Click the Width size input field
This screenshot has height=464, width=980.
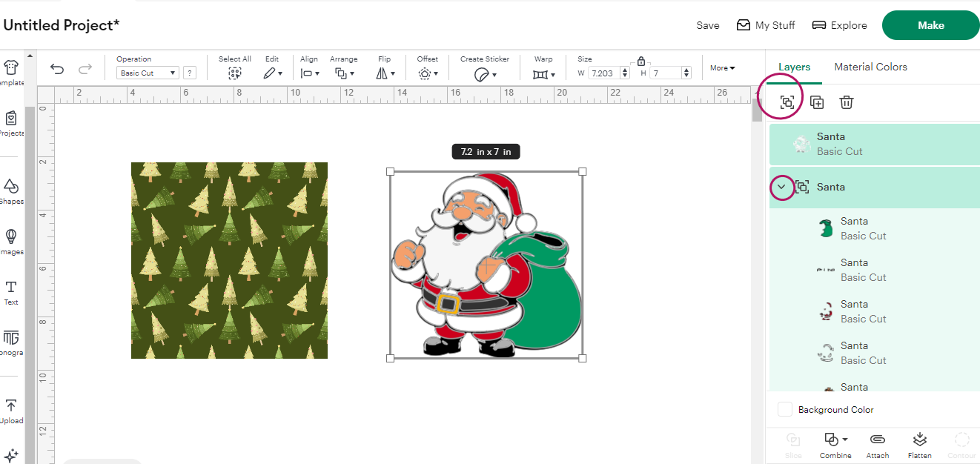click(x=604, y=73)
